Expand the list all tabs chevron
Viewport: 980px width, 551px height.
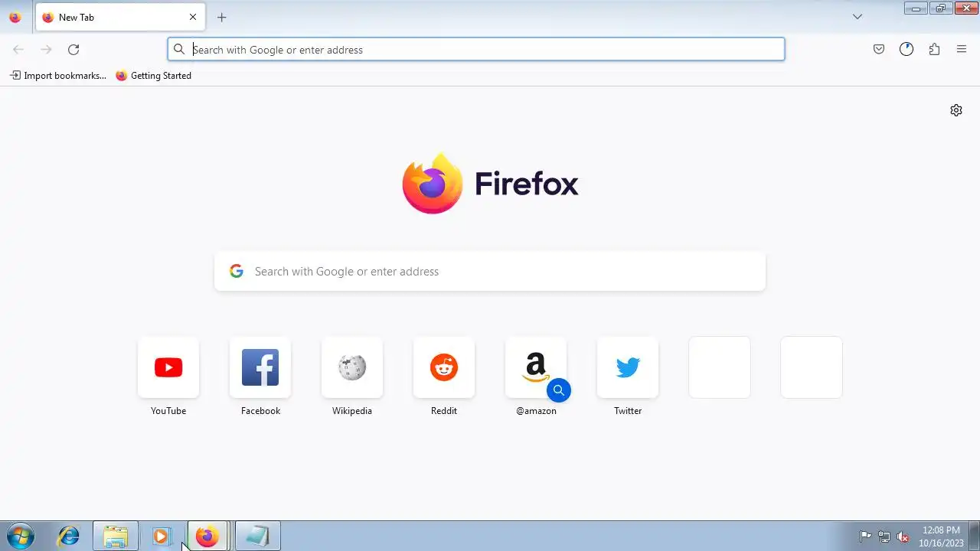(857, 17)
